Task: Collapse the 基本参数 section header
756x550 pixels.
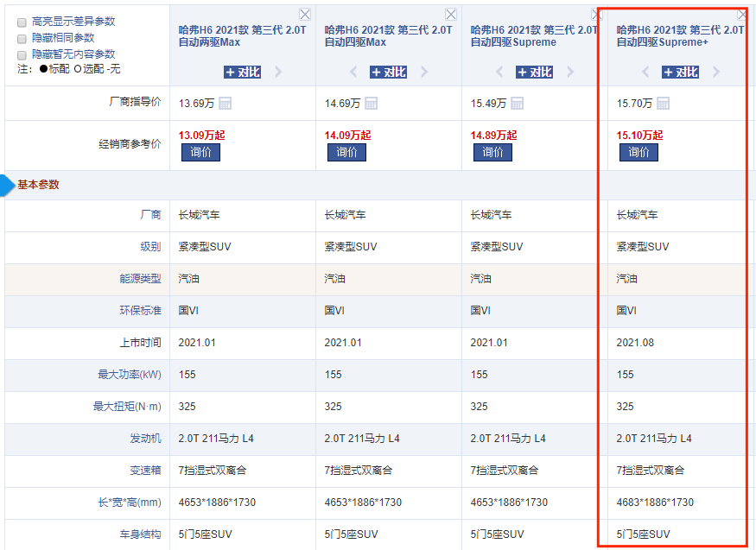Action: [38, 185]
